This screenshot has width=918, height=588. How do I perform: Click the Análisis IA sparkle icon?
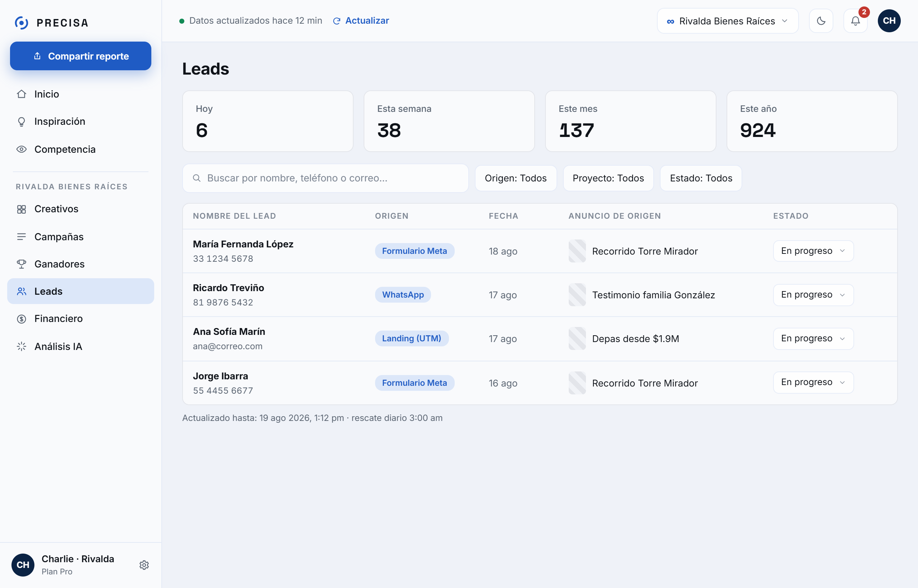(22, 346)
